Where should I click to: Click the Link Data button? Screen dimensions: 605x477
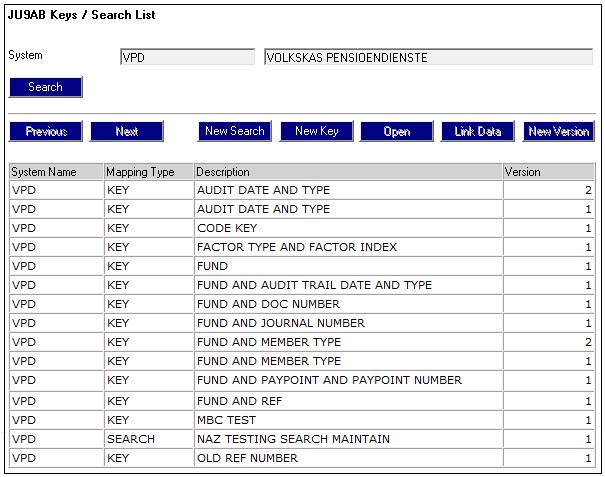(478, 131)
